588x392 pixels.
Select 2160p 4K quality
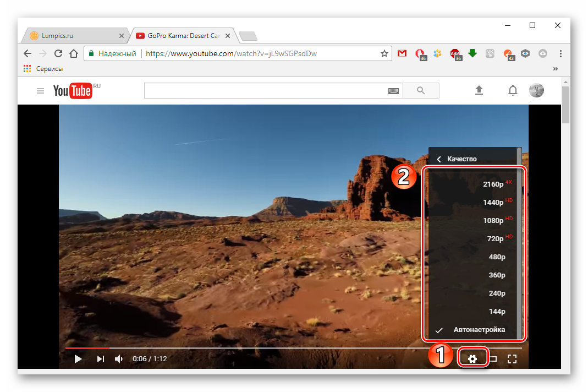tap(493, 184)
